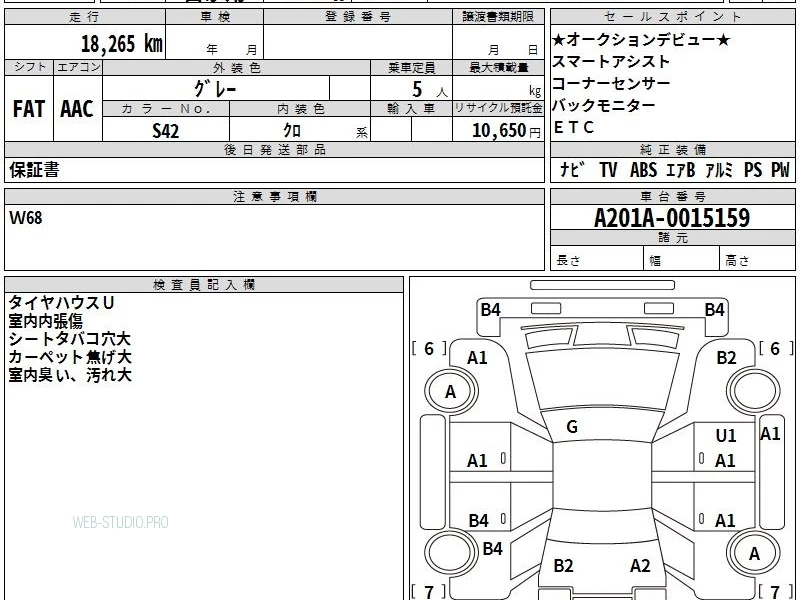The width and height of the screenshot is (800, 600).
Task: Select the note 室内臭い、汚れ大
Action: click(70, 375)
